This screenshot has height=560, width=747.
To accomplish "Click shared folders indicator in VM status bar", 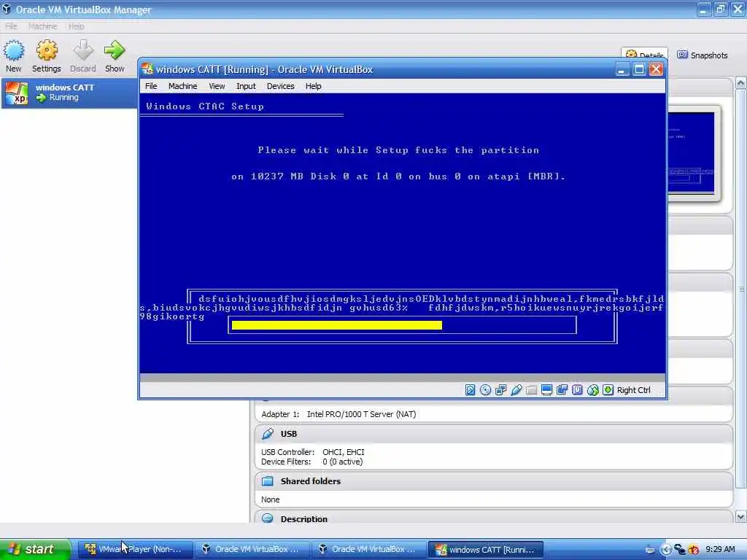I will pyautogui.click(x=531, y=390).
